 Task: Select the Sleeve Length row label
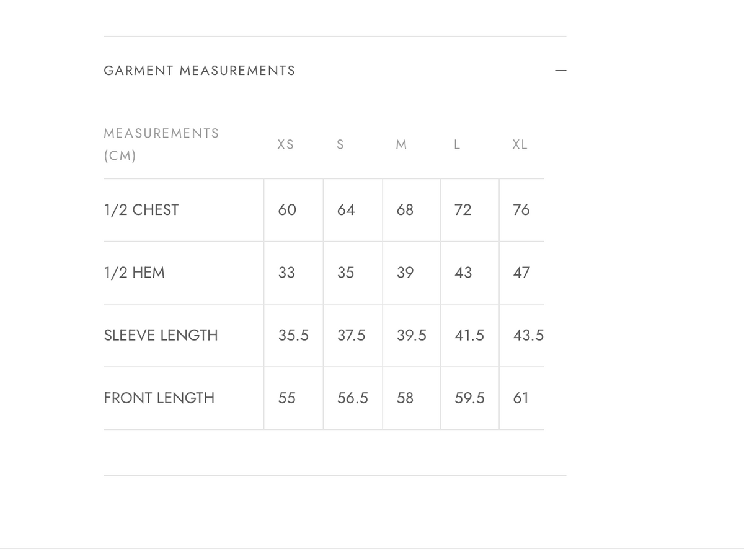pos(161,335)
